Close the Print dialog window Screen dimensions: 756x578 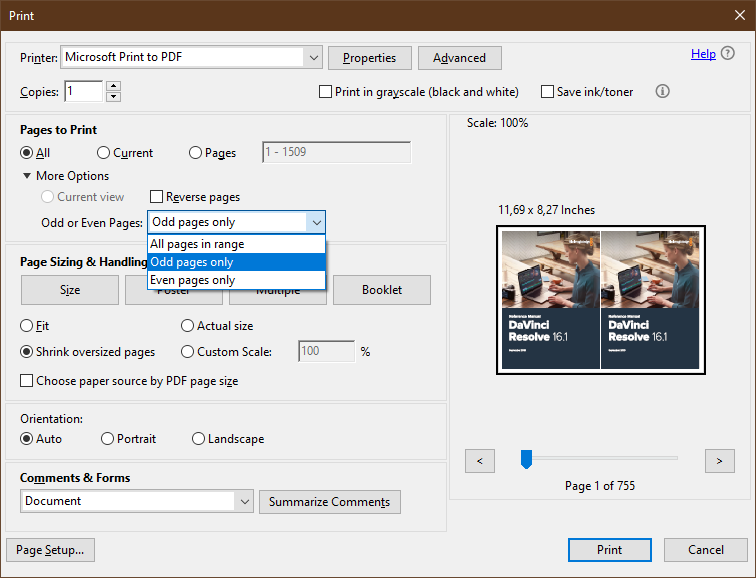click(x=740, y=15)
